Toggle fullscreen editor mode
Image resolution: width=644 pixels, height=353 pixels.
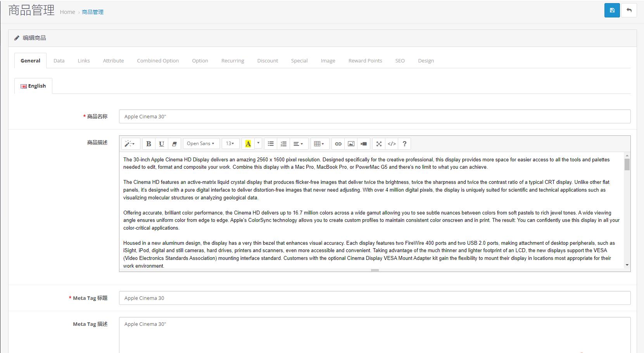(379, 144)
